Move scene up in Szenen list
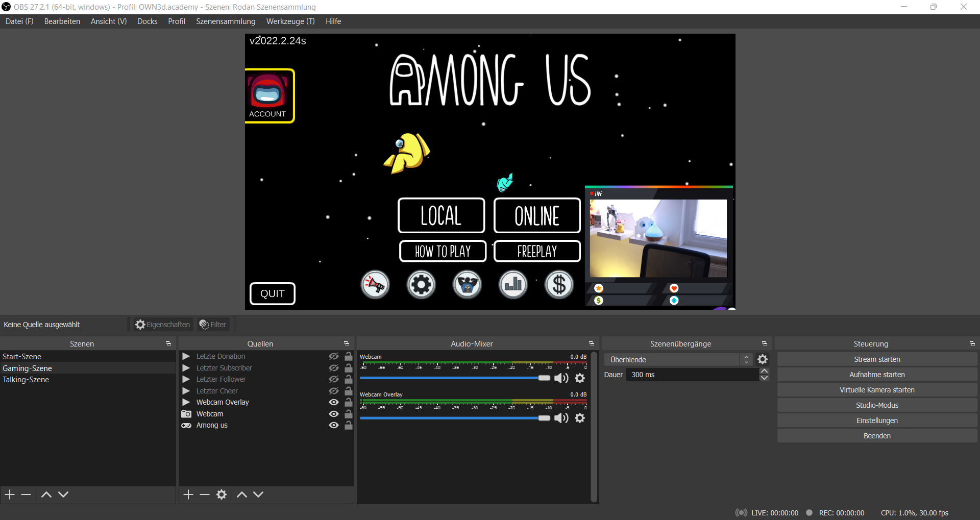Viewport: 980px width, 520px height. (46, 494)
